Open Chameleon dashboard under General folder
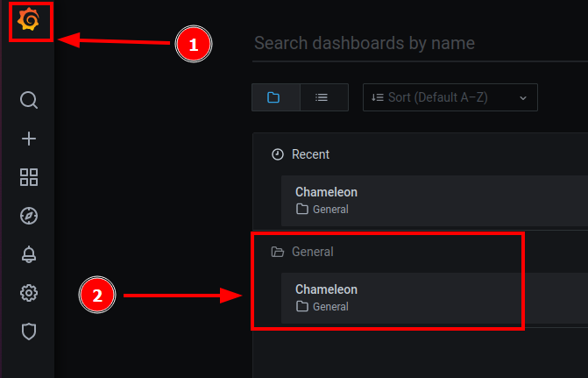This screenshot has width=588, height=378. [x=327, y=289]
